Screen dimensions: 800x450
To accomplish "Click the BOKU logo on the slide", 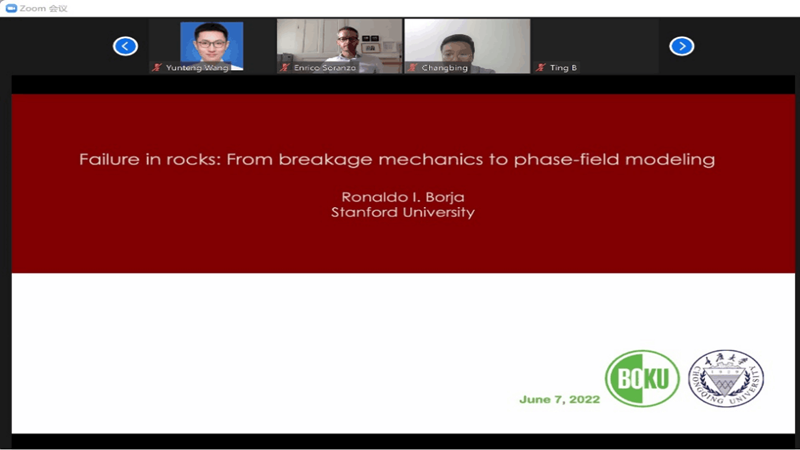I will click(x=642, y=378).
